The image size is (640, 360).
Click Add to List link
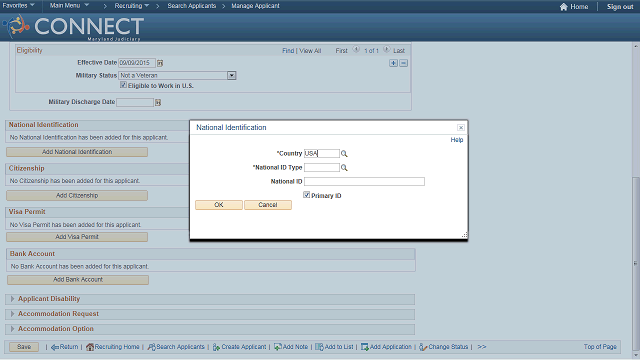(334, 347)
